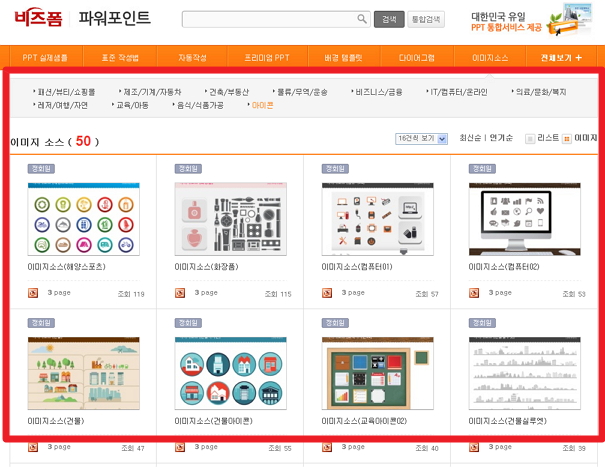The image size is (605, 467).
Task: Switch to image view using the 이미지 icon
Action: click(567, 139)
